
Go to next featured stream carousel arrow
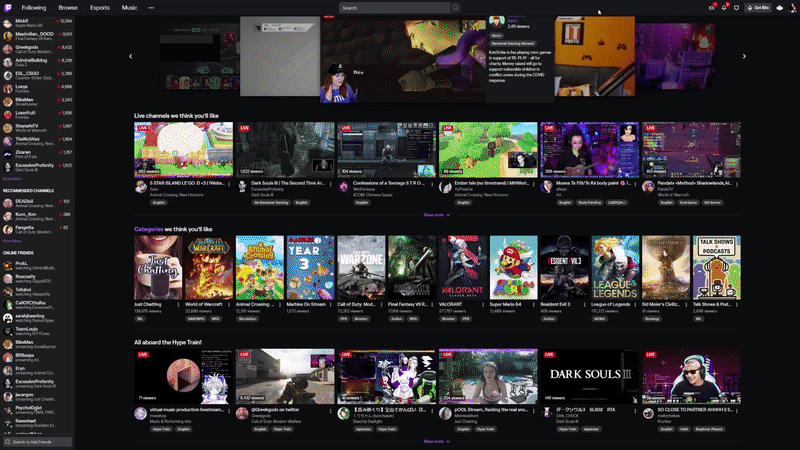pyautogui.click(x=744, y=56)
